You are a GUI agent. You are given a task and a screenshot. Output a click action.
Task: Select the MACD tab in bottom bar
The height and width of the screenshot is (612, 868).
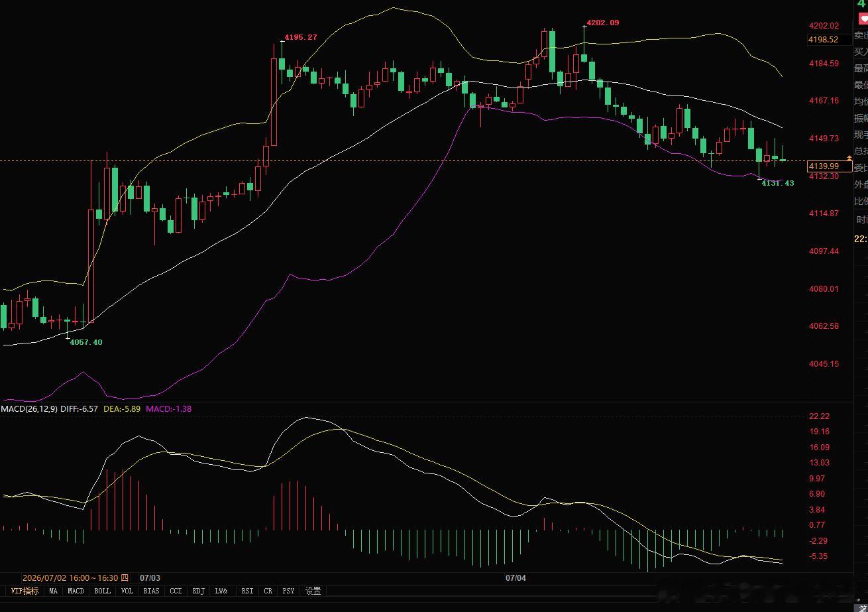coord(76,591)
